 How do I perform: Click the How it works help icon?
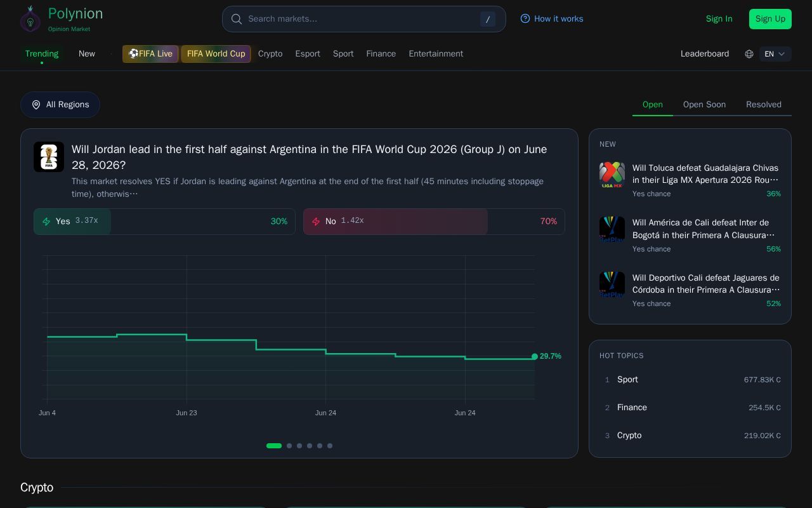pyautogui.click(x=525, y=18)
